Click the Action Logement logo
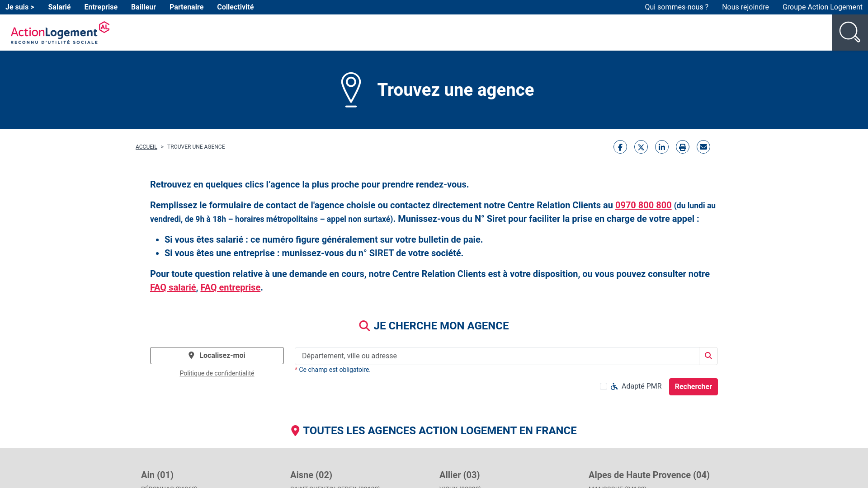 [x=60, y=33]
